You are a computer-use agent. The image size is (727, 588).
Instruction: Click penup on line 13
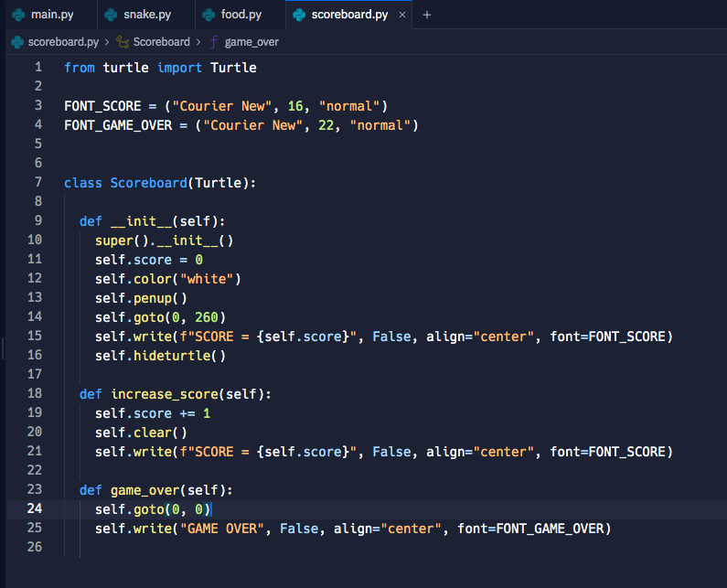(153, 298)
